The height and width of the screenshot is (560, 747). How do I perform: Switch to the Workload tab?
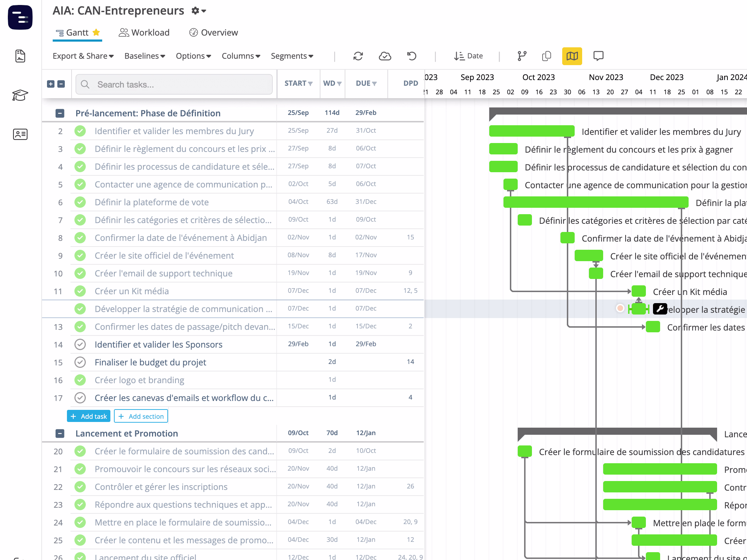[144, 33]
